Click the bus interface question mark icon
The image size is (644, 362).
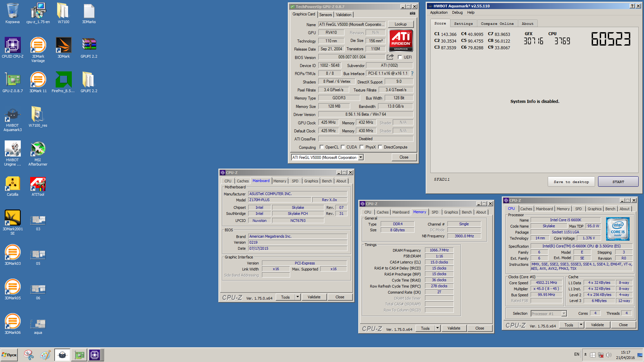[412, 73]
